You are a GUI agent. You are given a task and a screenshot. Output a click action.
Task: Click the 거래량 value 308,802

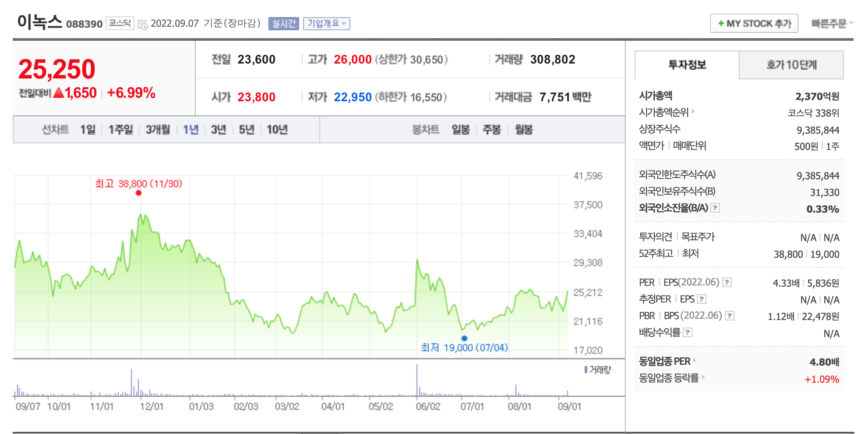pos(553,60)
